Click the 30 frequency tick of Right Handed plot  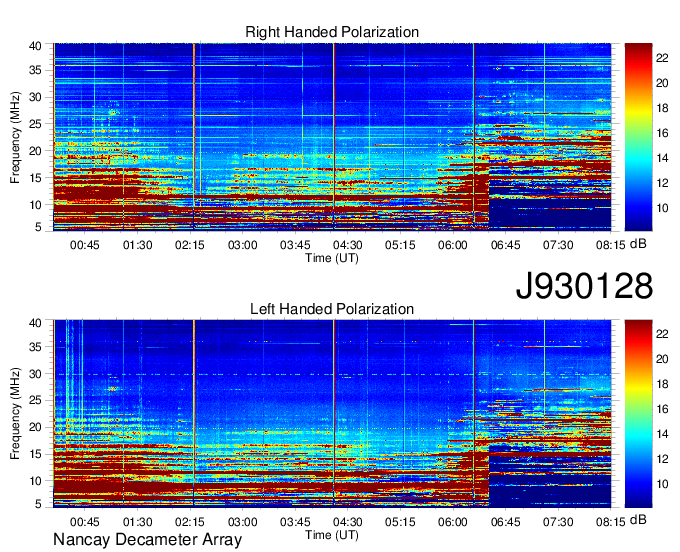point(35,97)
